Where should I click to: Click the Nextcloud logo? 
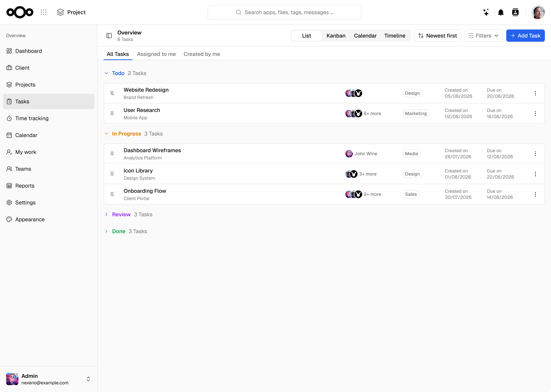point(20,12)
